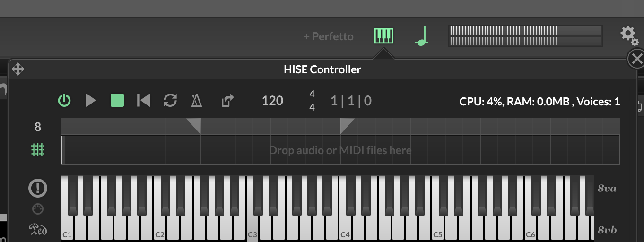This screenshot has width=644, height=242.
Task: Click the export arrow icon
Action: [x=227, y=100]
